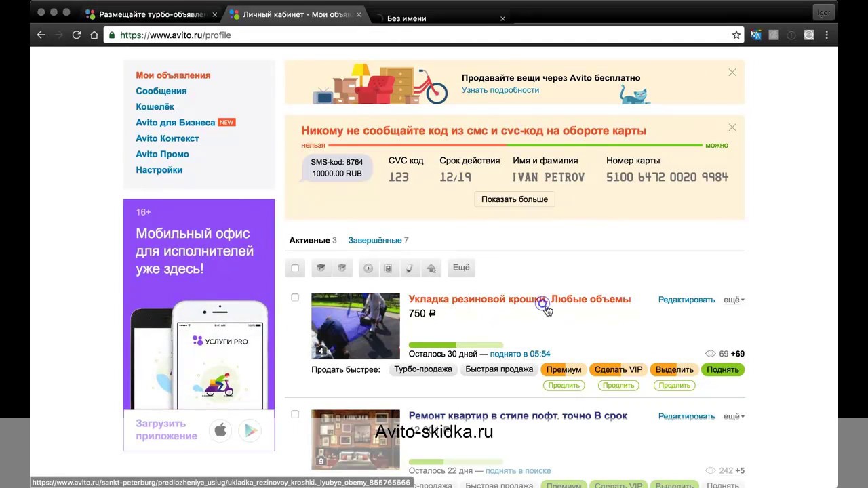The width and height of the screenshot is (868, 488).
Task: Close the 'Личный кабинет' browser tab
Action: click(x=359, y=14)
